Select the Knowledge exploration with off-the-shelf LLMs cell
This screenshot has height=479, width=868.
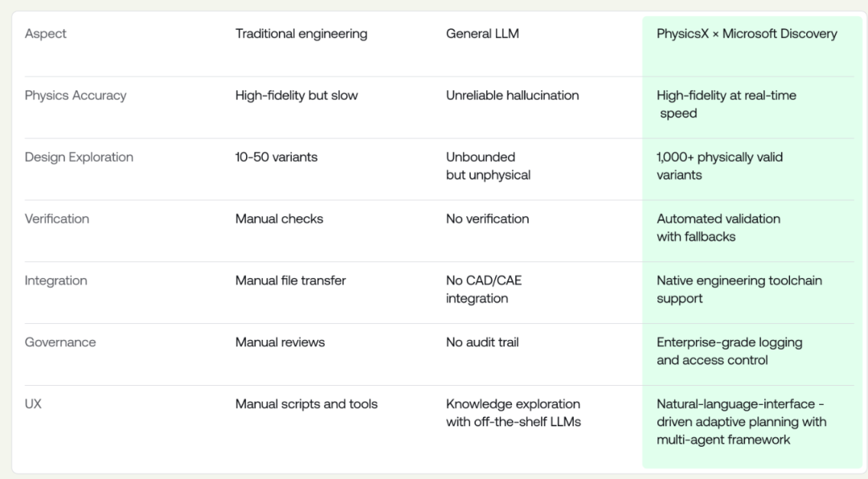(513, 412)
